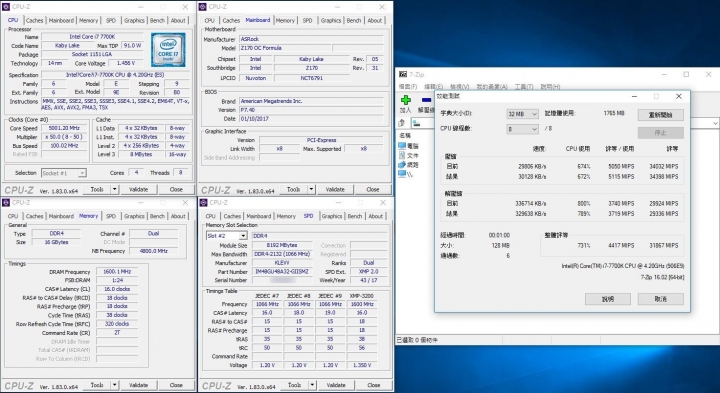Click the Z170 OC Formula model field
Screen dimensions: 720x393
pyautogui.click(x=285, y=48)
